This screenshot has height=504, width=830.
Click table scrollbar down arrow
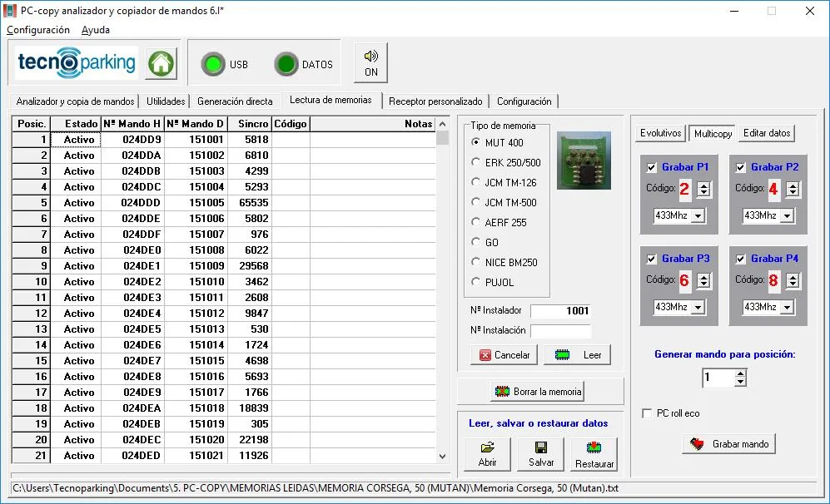443,456
